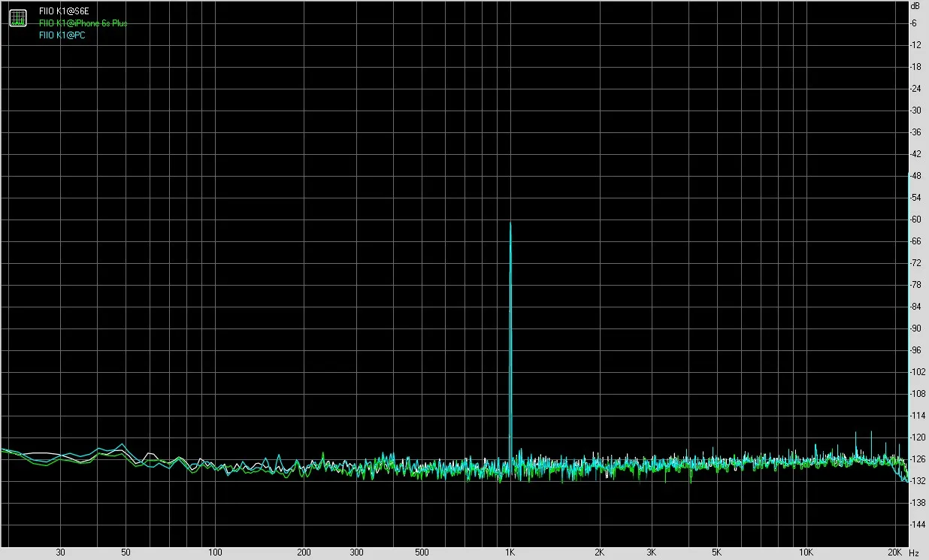Image resolution: width=929 pixels, height=560 pixels.
Task: Click the -36 value on the dB axis
Action: coord(915,132)
